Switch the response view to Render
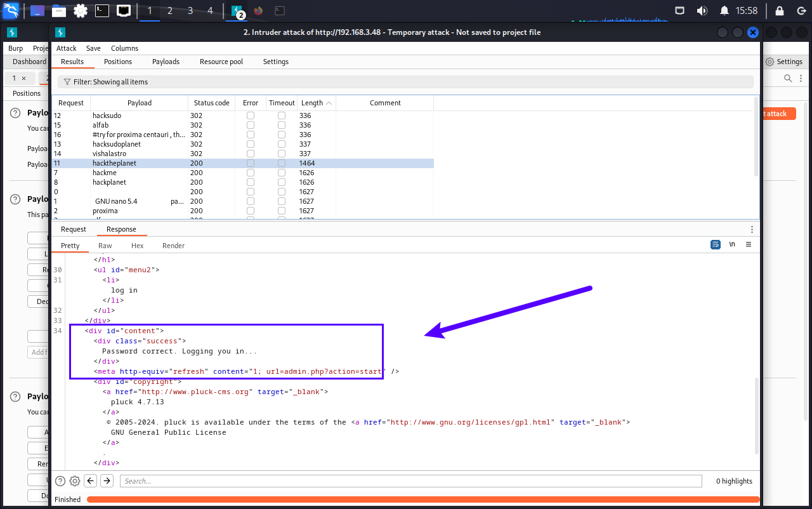 (x=174, y=246)
